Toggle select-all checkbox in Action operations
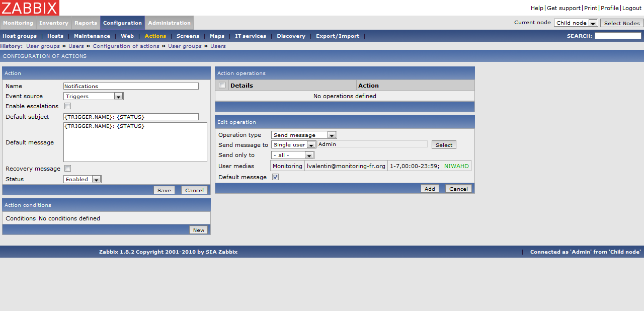 (x=222, y=86)
